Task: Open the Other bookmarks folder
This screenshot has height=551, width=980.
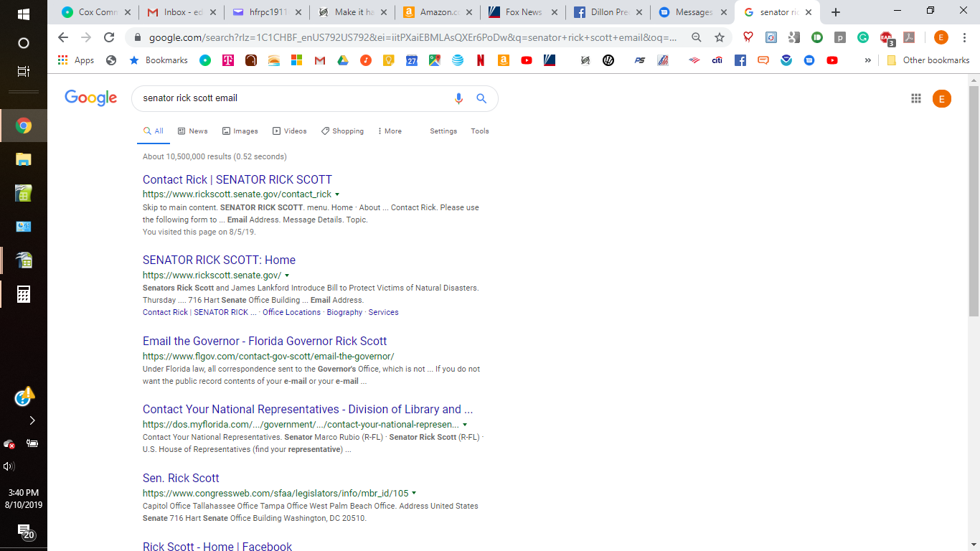Action: 928,60
